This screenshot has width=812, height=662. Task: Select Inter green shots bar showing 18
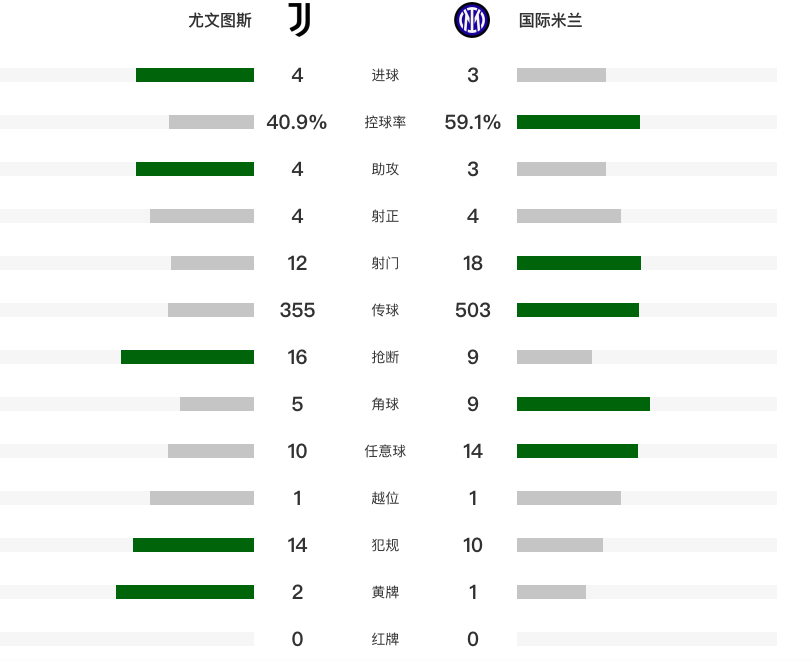pyautogui.click(x=579, y=263)
